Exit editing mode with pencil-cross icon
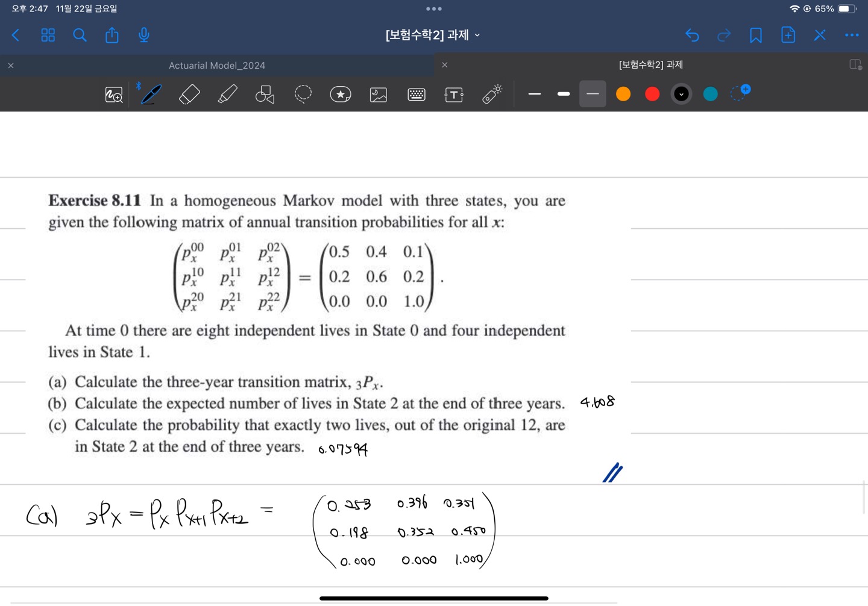 pos(820,35)
